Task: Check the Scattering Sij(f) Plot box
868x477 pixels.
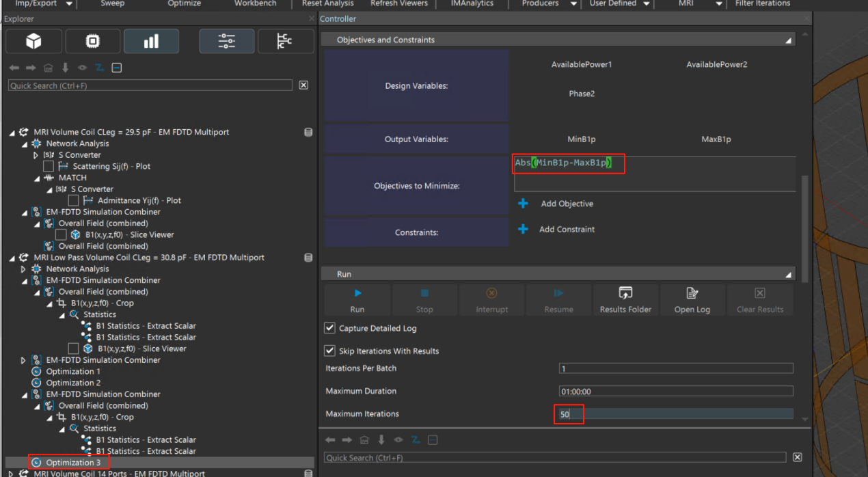Action: [x=49, y=166]
